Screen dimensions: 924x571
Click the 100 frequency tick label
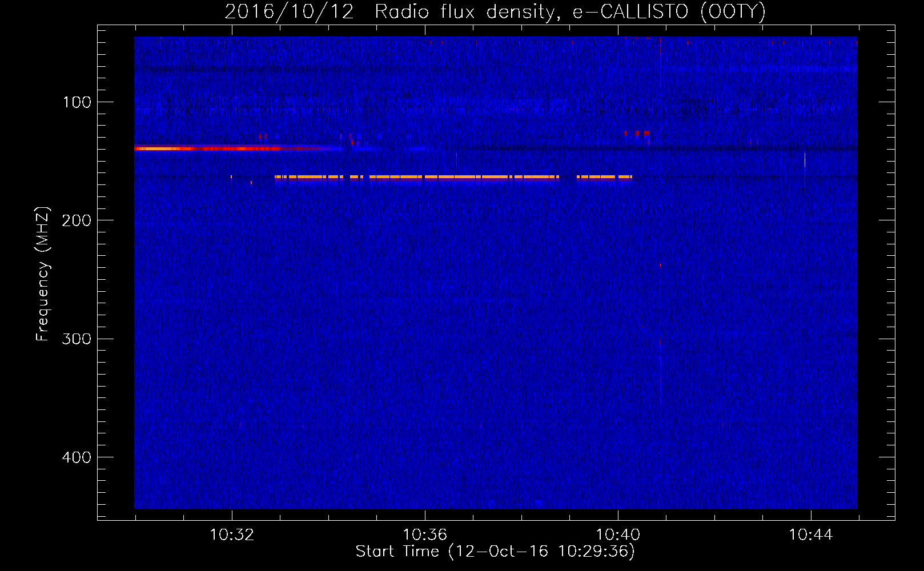coord(77,102)
